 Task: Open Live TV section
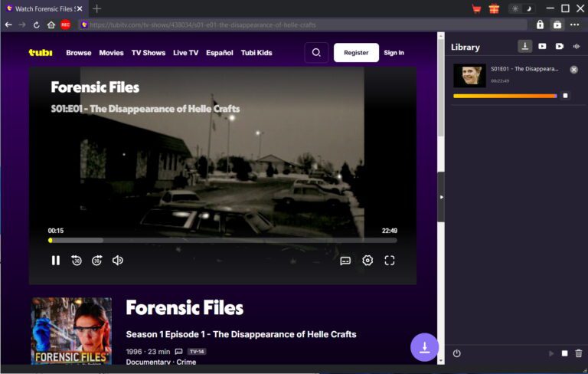coord(185,53)
